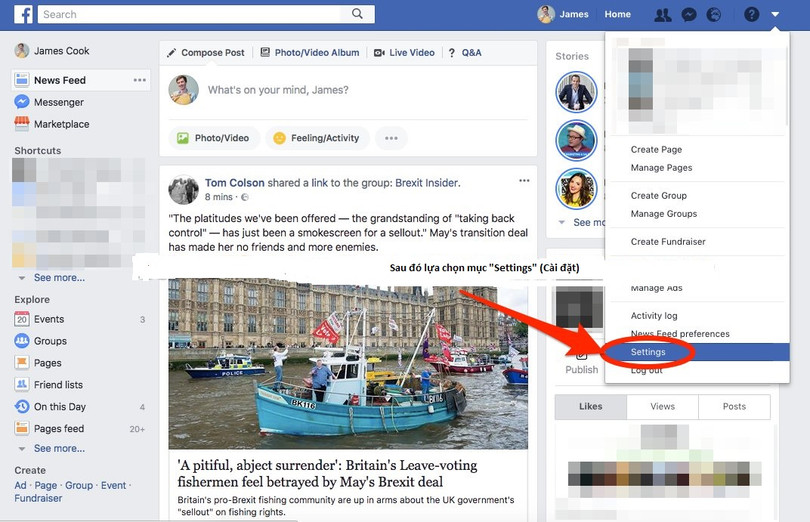Click the Feeling/Activity button
Image resolution: width=810 pixels, height=522 pixels.
pyautogui.click(x=317, y=138)
